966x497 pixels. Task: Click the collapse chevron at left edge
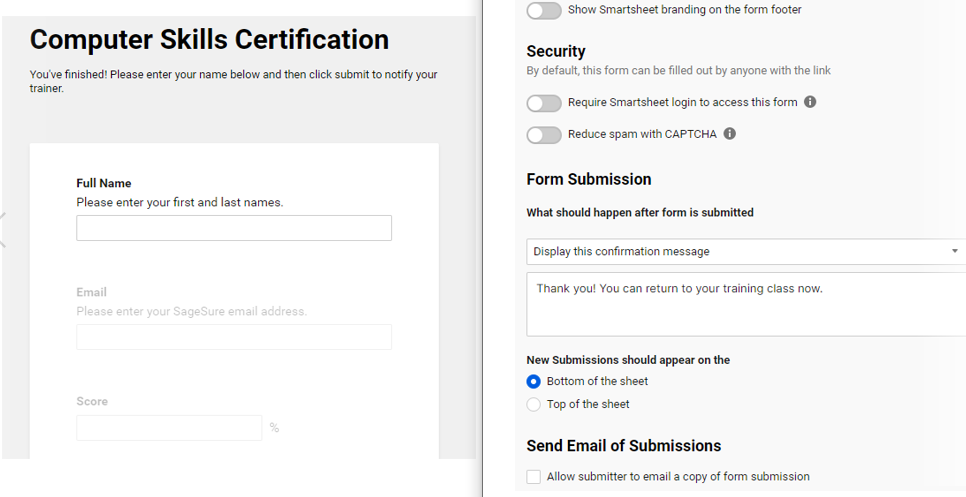[x=3, y=229]
